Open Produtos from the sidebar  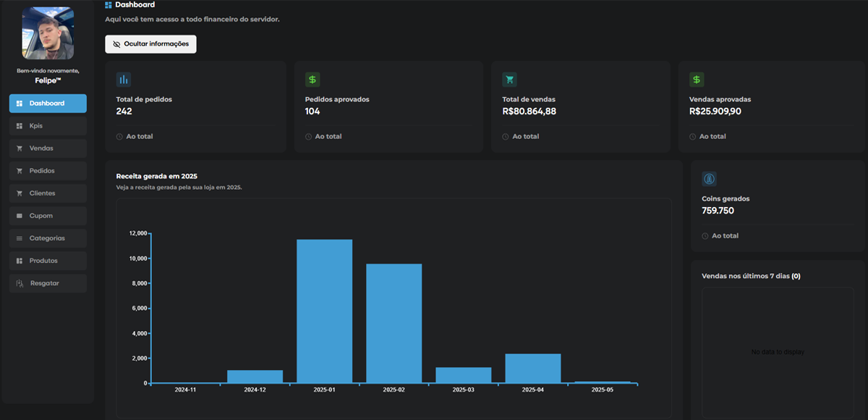coord(48,261)
